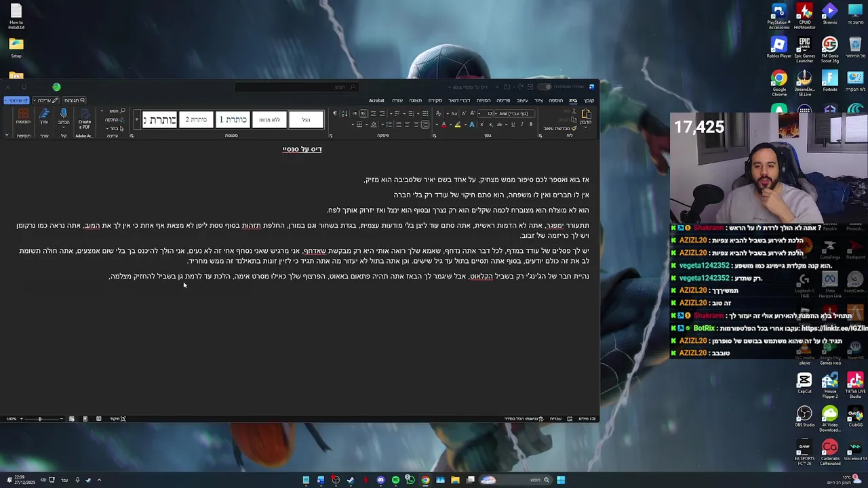Click the Multilevel list icon
868x488 pixels.
(x=397, y=113)
